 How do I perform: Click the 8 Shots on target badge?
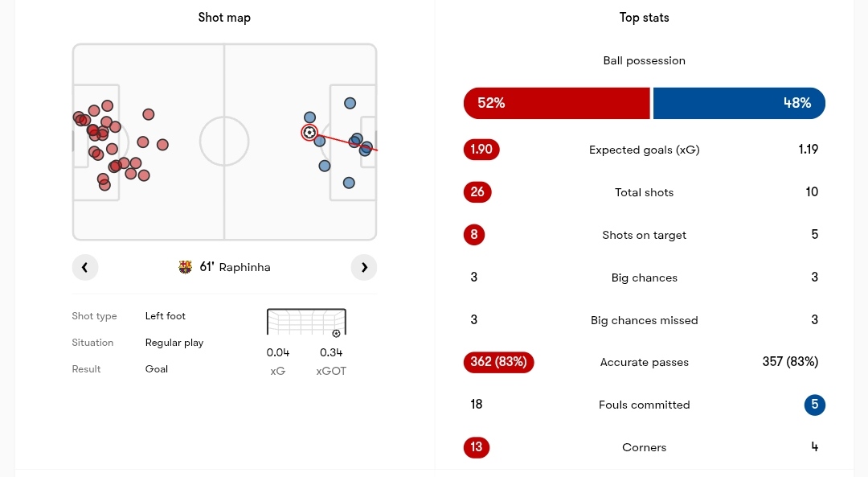474,235
